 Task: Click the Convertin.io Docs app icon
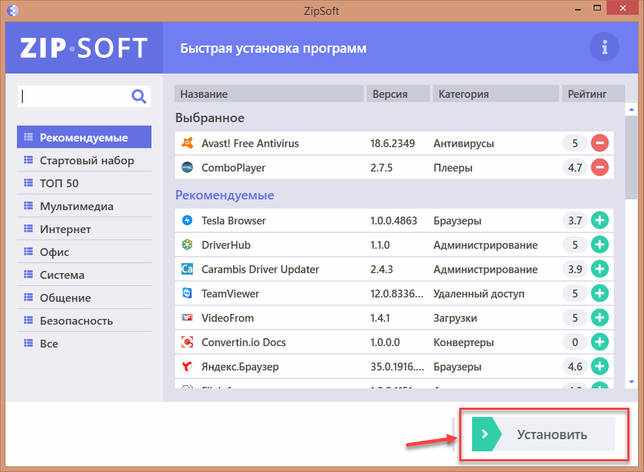tap(187, 342)
